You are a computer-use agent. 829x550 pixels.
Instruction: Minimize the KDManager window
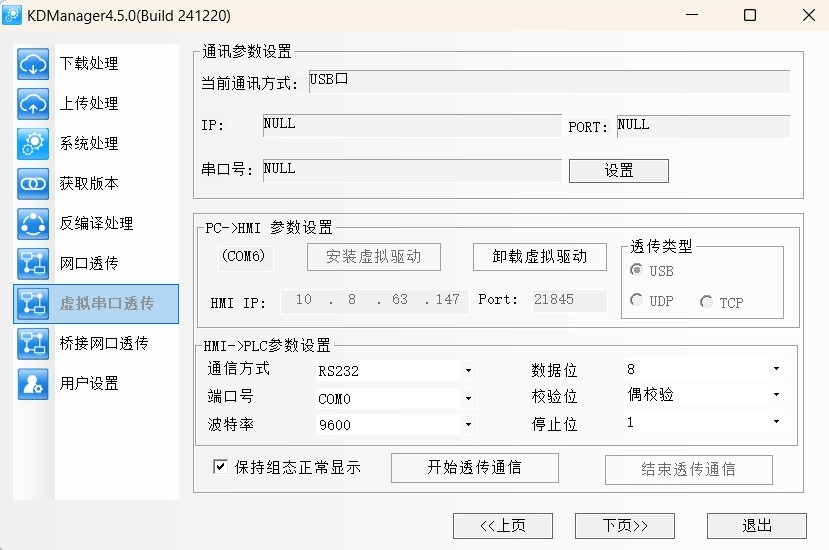692,15
